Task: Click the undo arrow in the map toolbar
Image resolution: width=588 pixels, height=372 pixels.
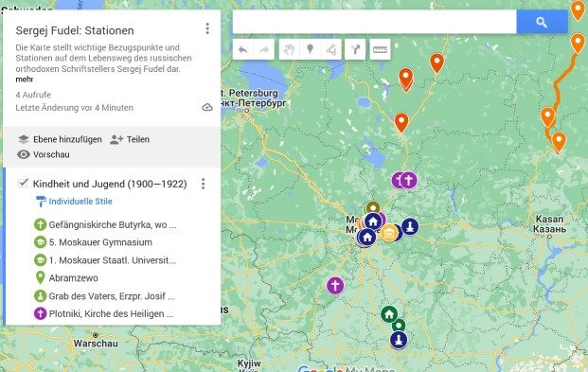Action: (x=243, y=49)
